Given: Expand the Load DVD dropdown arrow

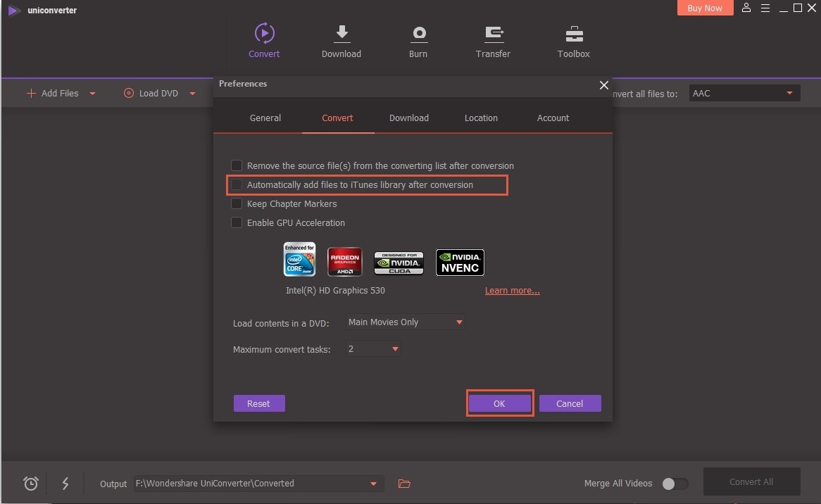Looking at the screenshot, I should coord(192,94).
